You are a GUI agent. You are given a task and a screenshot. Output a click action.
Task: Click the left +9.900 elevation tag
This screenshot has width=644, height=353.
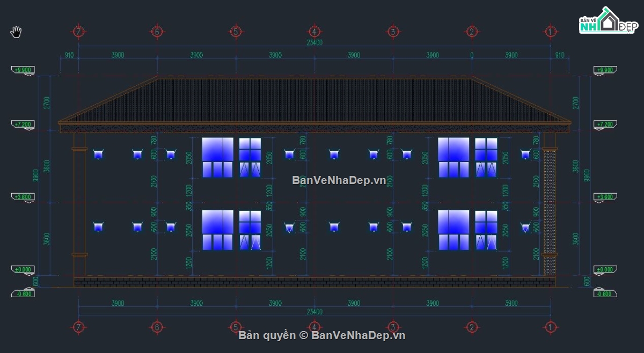tap(23, 70)
